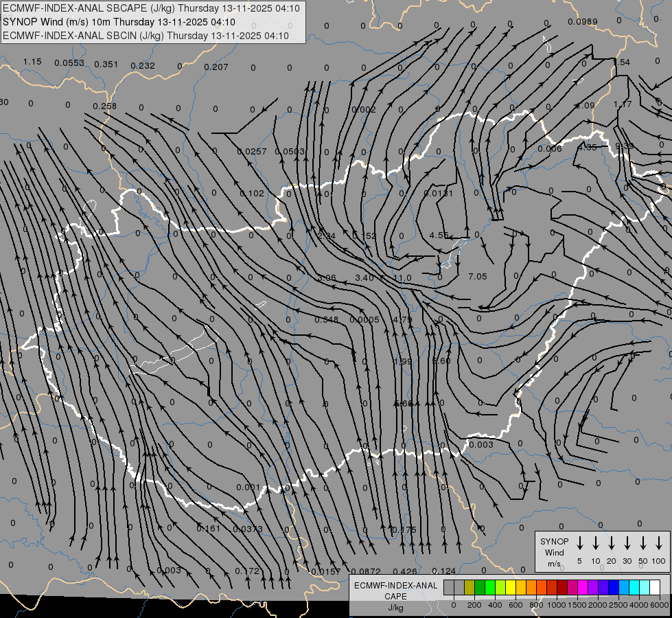Click the 10 m/s wind arrow in legend
Screen dimensions: 672x618
click(595, 543)
